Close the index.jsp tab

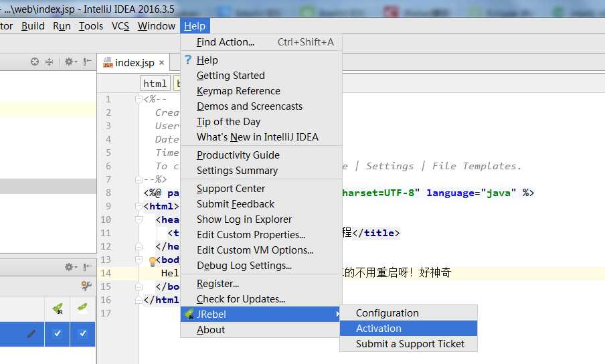point(162,63)
